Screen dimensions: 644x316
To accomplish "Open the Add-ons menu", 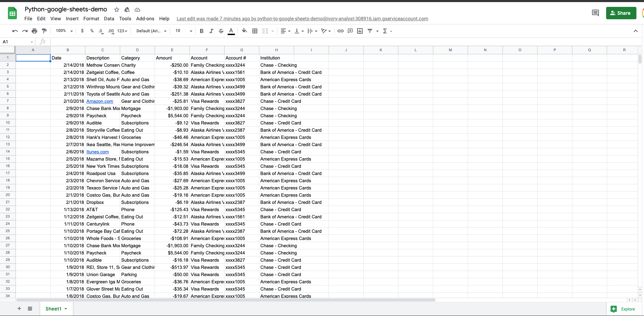I will click(x=145, y=19).
